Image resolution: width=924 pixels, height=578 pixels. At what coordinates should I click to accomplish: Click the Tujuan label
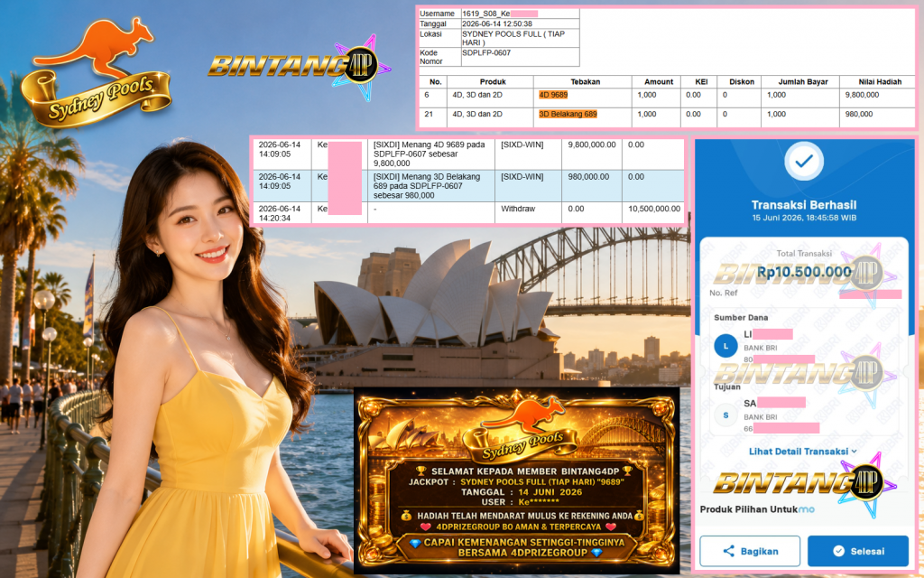pos(727,387)
